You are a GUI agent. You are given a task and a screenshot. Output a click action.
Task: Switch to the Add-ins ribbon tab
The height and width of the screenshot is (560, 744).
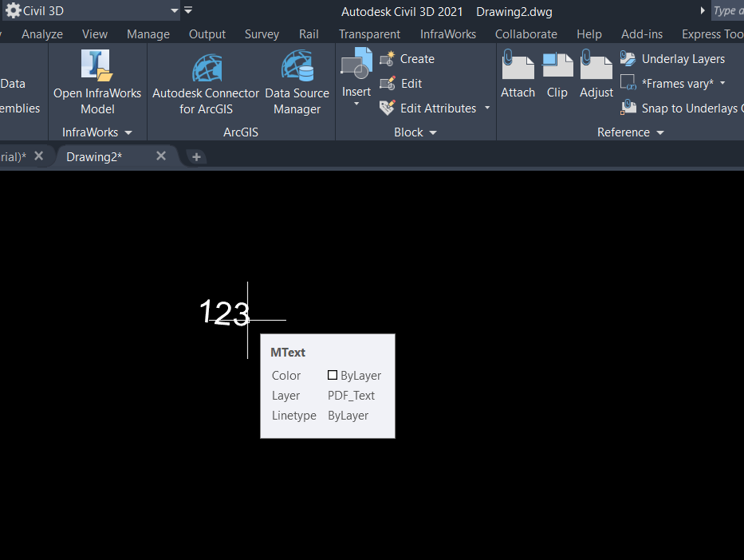[642, 34]
